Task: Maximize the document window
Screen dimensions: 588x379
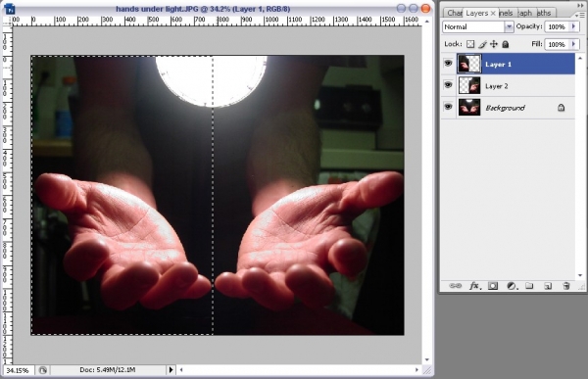Action: click(x=414, y=8)
